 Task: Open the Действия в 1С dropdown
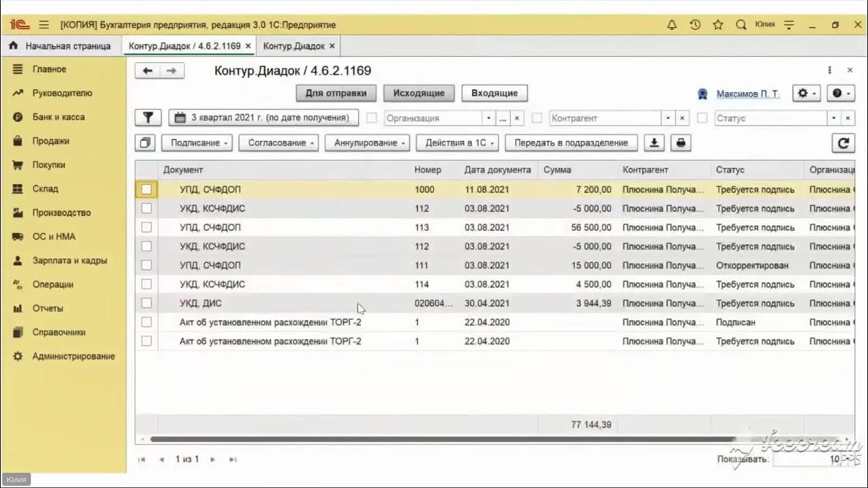458,143
